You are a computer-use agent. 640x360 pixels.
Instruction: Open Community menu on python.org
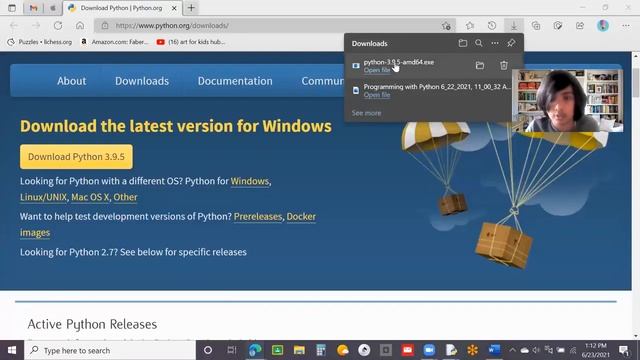[322, 81]
